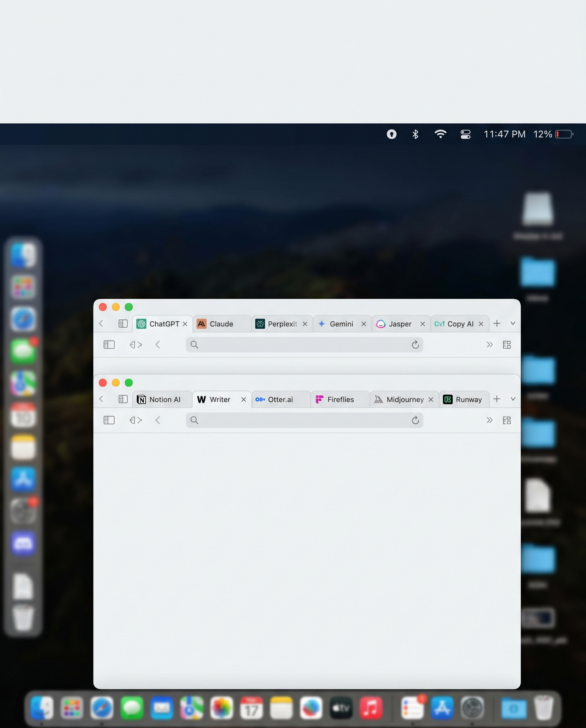Close the Midjourney tab

pos(431,400)
